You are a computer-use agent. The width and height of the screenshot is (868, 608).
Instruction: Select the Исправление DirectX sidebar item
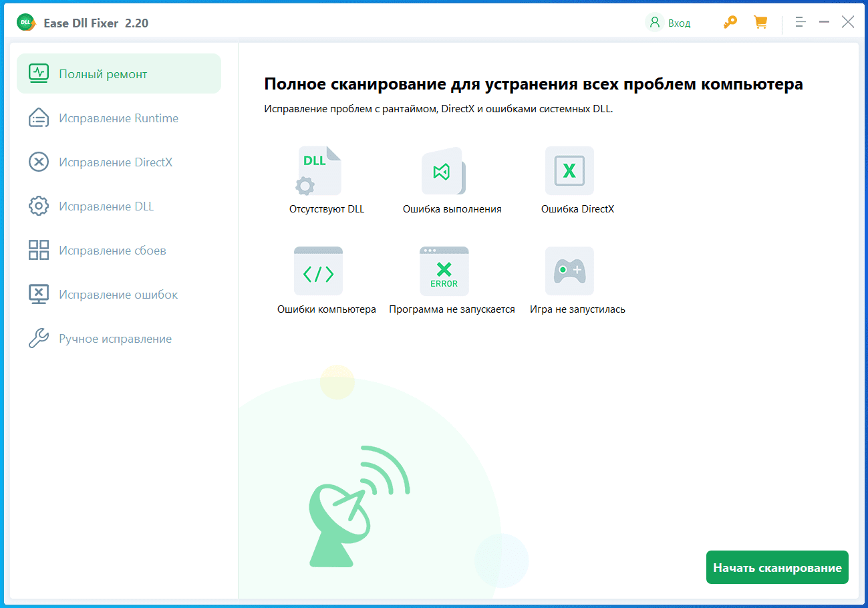click(x=119, y=162)
